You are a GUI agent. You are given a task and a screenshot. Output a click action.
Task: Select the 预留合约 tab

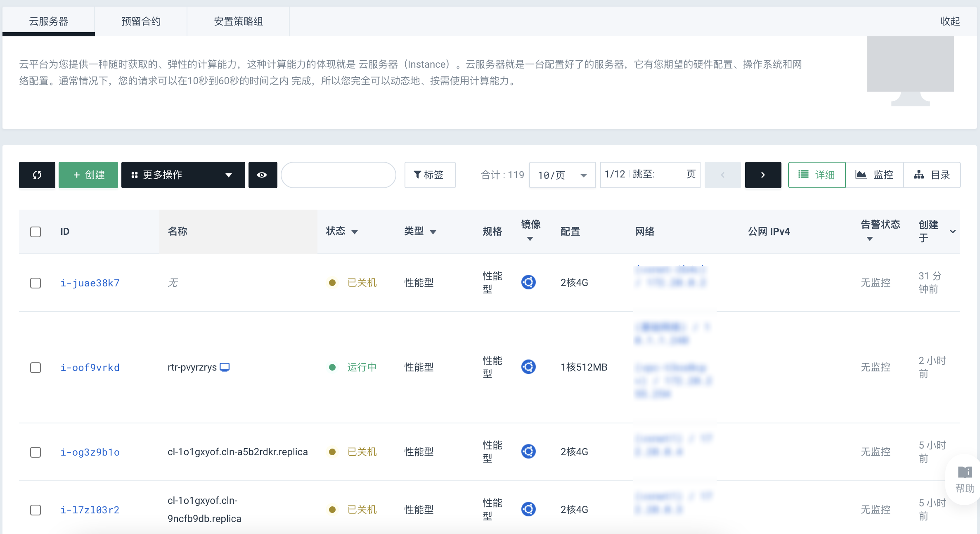point(141,21)
